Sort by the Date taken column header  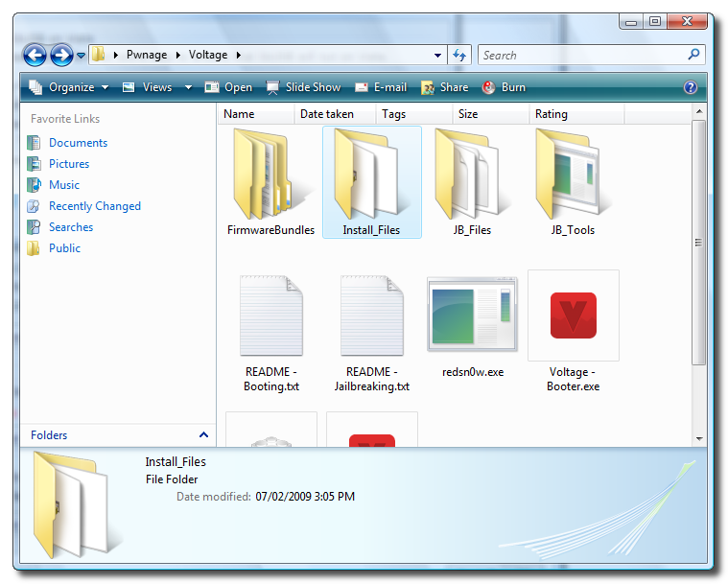click(326, 114)
